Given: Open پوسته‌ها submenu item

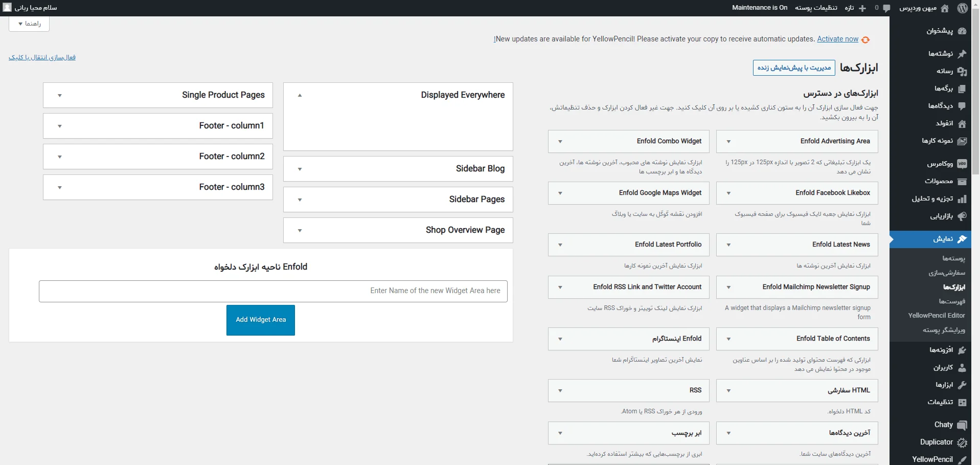Looking at the screenshot, I should click(x=953, y=258).
